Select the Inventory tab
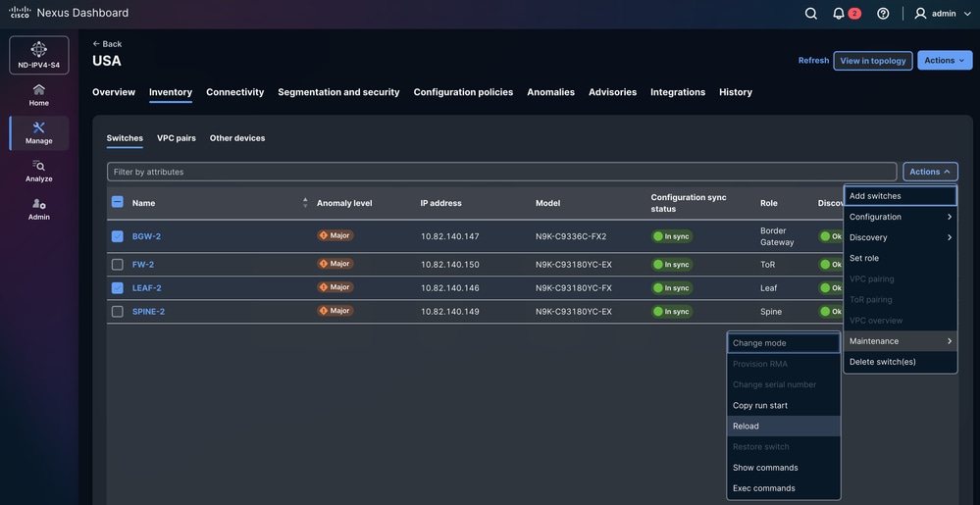980x505 pixels. (171, 92)
